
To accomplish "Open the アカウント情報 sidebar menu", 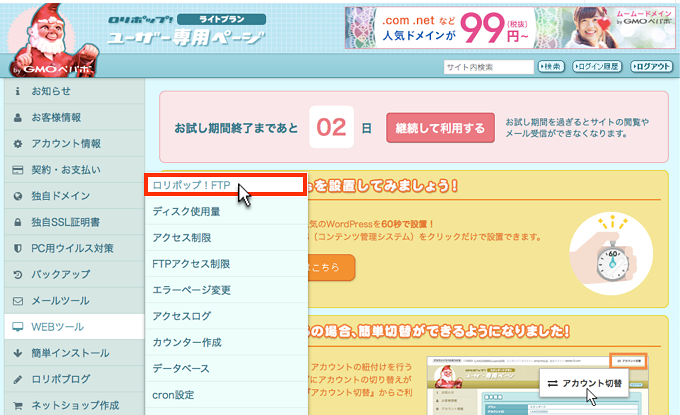I will click(x=74, y=144).
